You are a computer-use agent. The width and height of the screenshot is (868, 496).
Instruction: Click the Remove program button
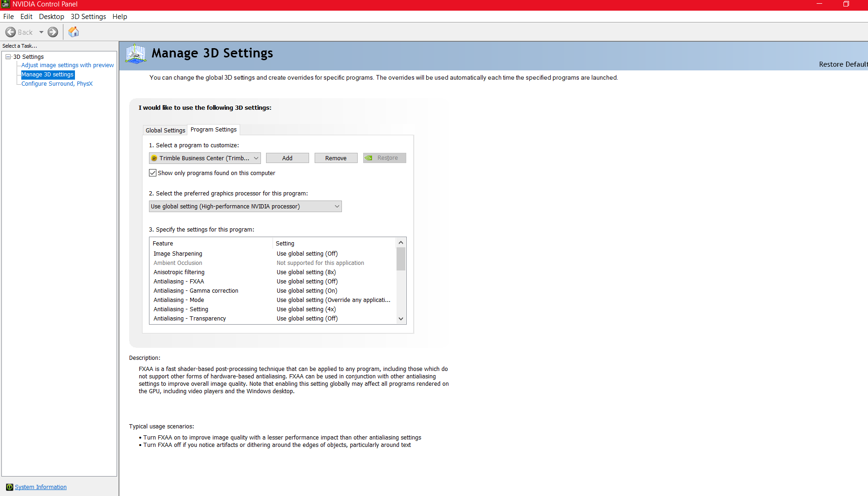click(336, 158)
